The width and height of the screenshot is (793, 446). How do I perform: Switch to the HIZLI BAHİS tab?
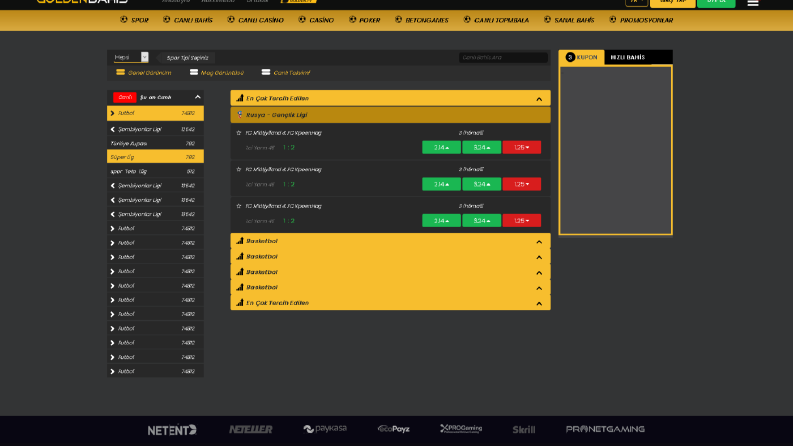tap(628, 57)
